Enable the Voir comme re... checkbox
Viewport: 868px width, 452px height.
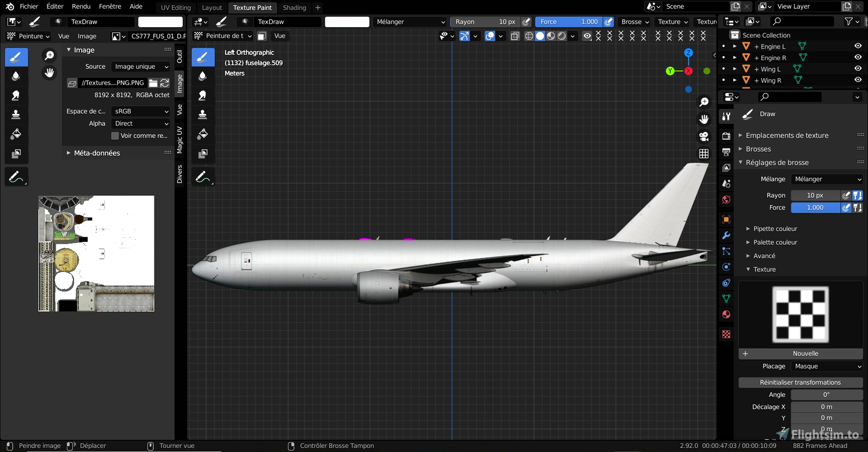[x=114, y=135]
